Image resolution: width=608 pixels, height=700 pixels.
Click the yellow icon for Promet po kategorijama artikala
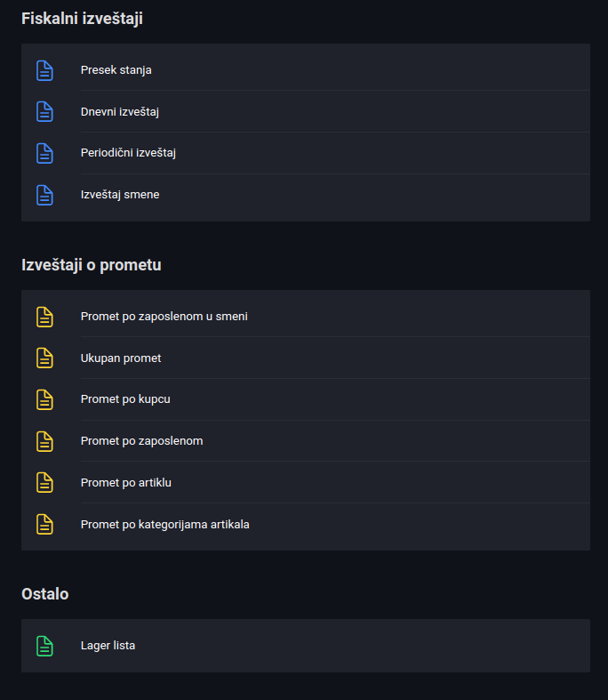click(44, 524)
